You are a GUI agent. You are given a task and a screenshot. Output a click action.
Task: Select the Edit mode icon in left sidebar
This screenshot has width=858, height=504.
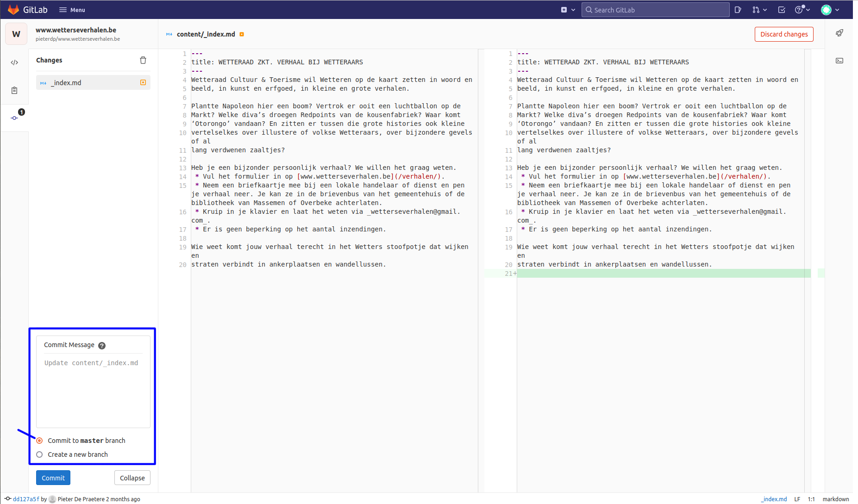14,62
